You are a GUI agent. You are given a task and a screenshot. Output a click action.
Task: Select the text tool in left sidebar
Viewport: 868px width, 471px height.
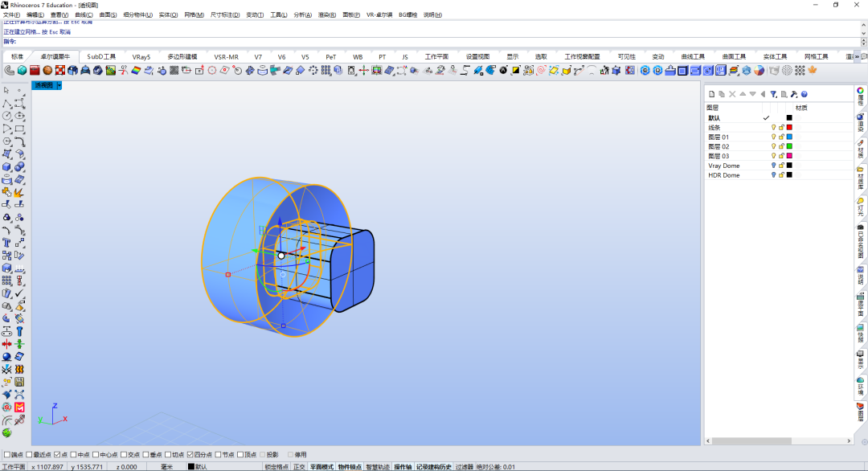tap(6, 243)
